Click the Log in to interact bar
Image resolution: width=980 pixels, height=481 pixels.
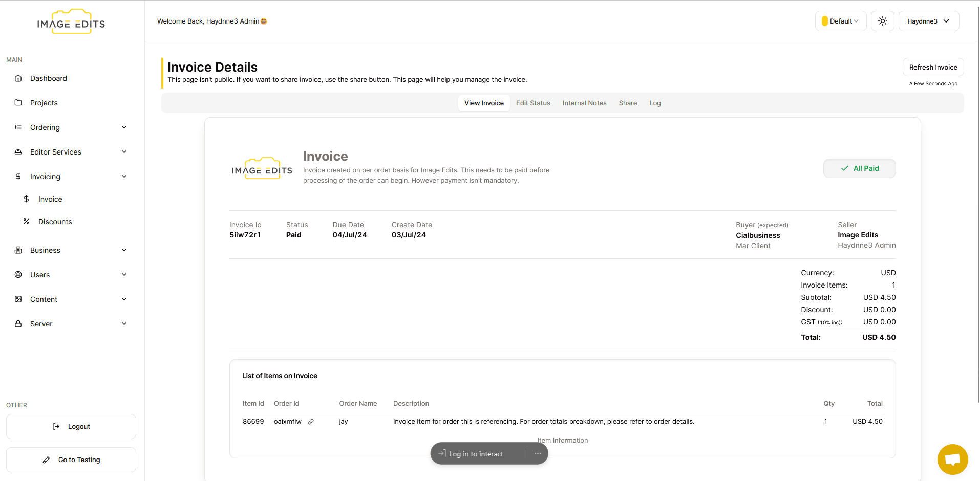point(475,453)
